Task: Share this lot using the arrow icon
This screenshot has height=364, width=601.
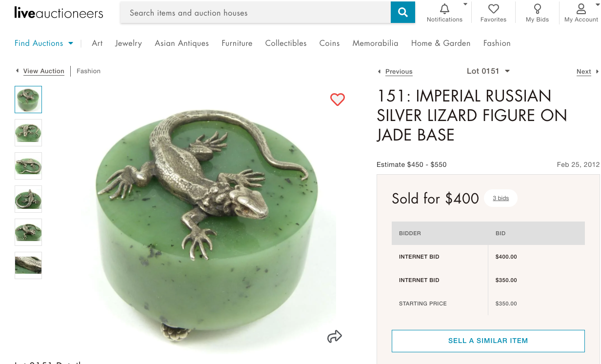Action: (335, 336)
